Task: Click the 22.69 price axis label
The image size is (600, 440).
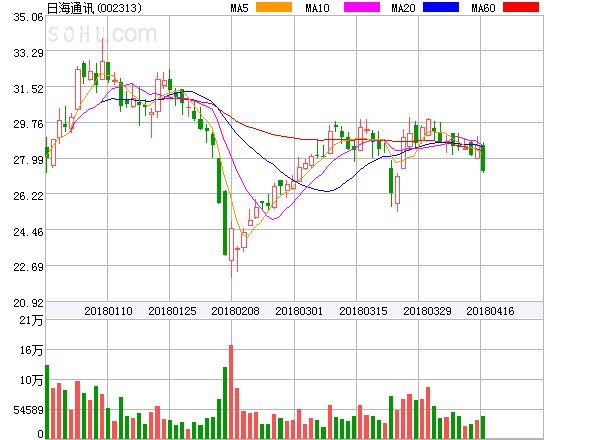Action: pyautogui.click(x=29, y=267)
